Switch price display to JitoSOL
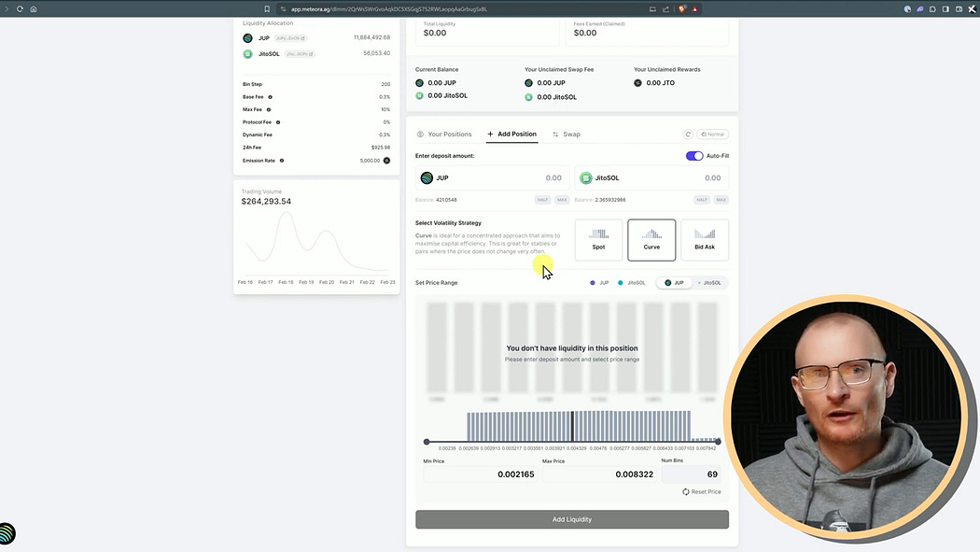The width and height of the screenshot is (980, 552). (709, 283)
